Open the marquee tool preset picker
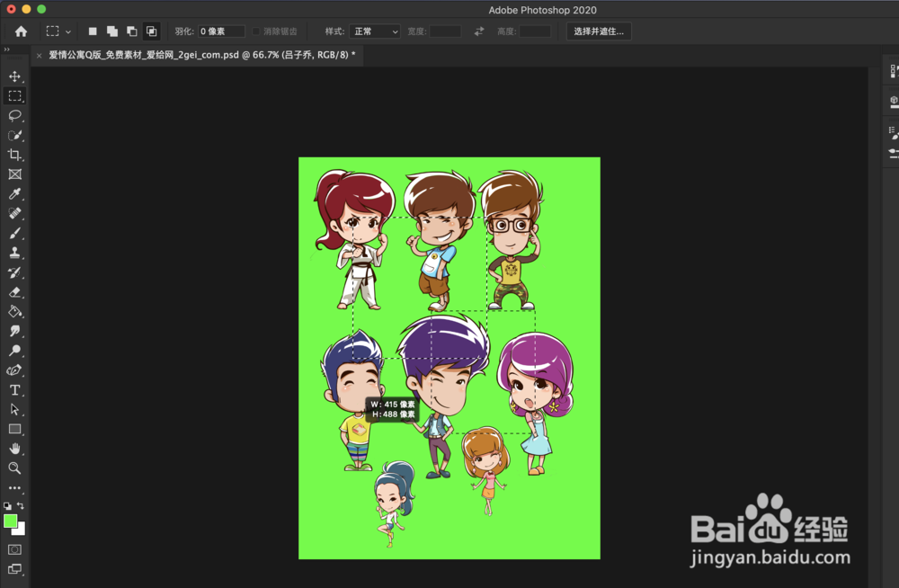This screenshot has width=899, height=588. coord(58,31)
